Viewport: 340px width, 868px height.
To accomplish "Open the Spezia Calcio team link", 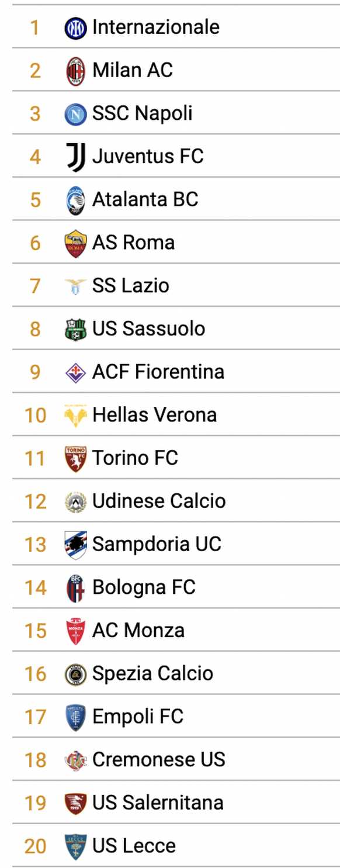I will 152,675.
